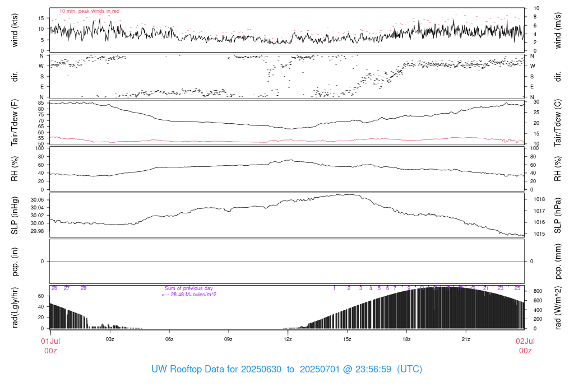This screenshot has width=574, height=392.
Task: Click the "pcp. (mm)" axis label
Action: tap(558, 262)
